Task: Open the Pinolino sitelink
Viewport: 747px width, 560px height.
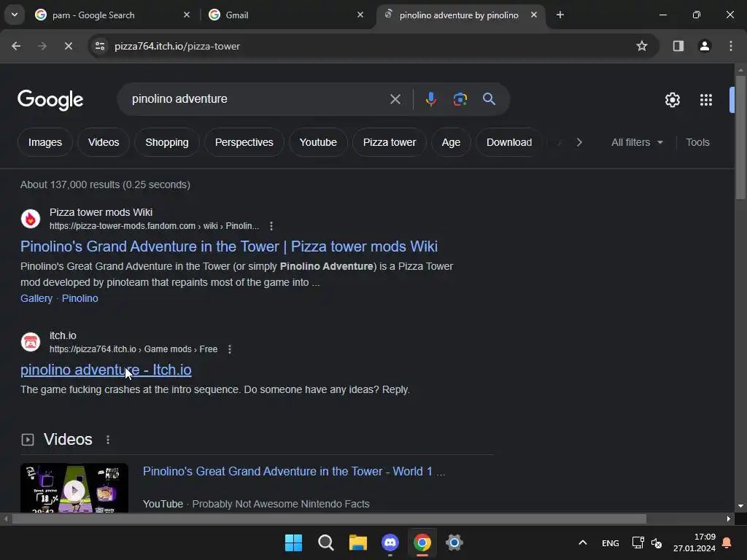Action: point(80,298)
